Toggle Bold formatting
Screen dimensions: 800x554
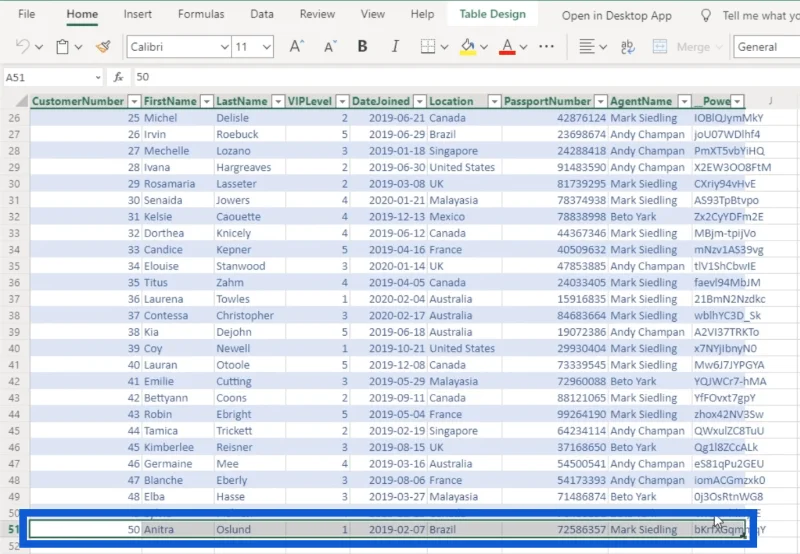pyautogui.click(x=362, y=46)
